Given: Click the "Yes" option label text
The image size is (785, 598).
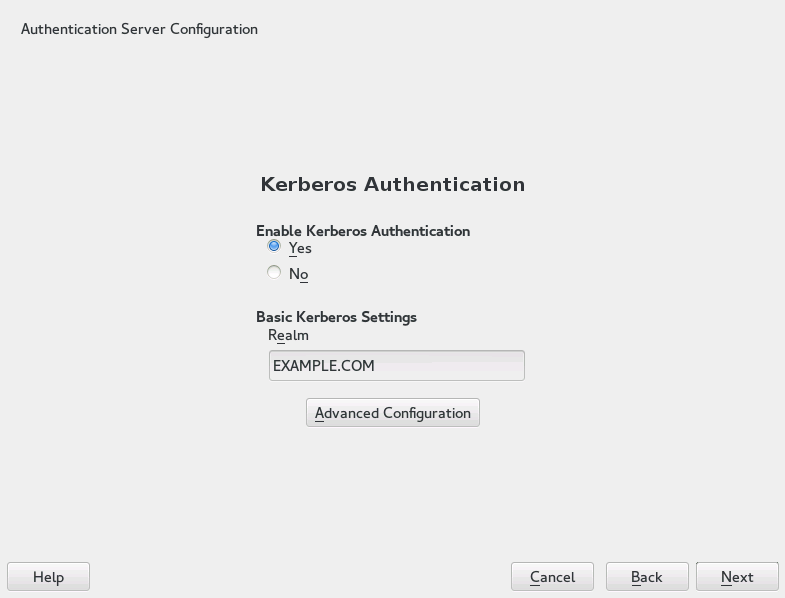Looking at the screenshot, I should pos(300,248).
